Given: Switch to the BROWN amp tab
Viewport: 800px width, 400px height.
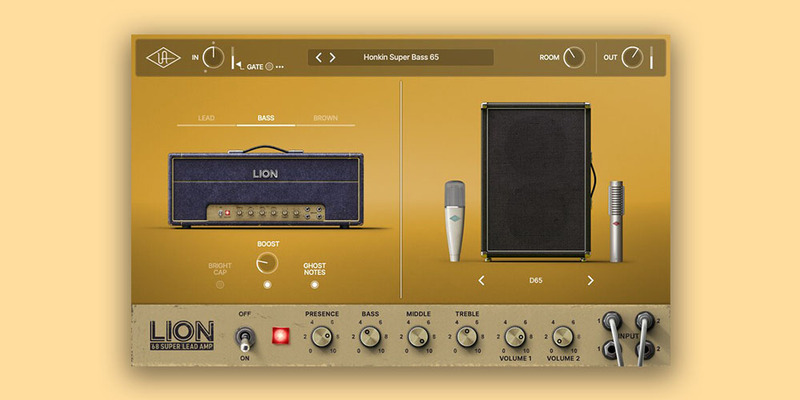Looking at the screenshot, I should [325, 118].
